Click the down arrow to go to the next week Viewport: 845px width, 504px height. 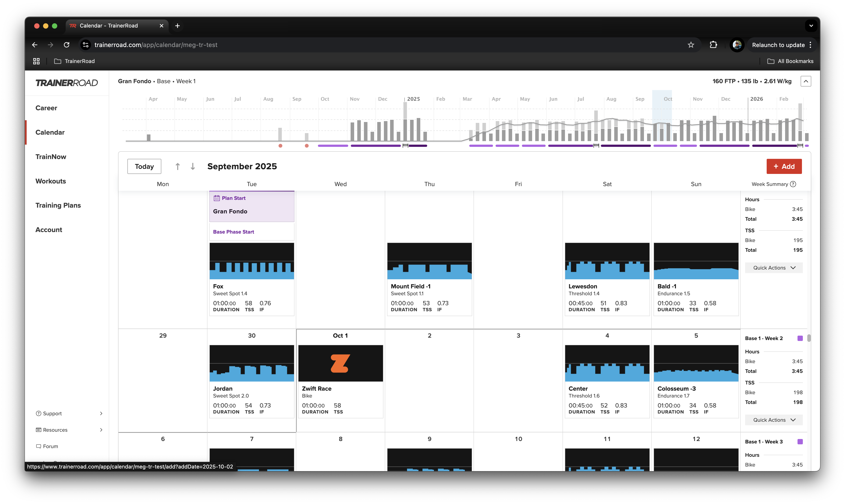click(193, 166)
